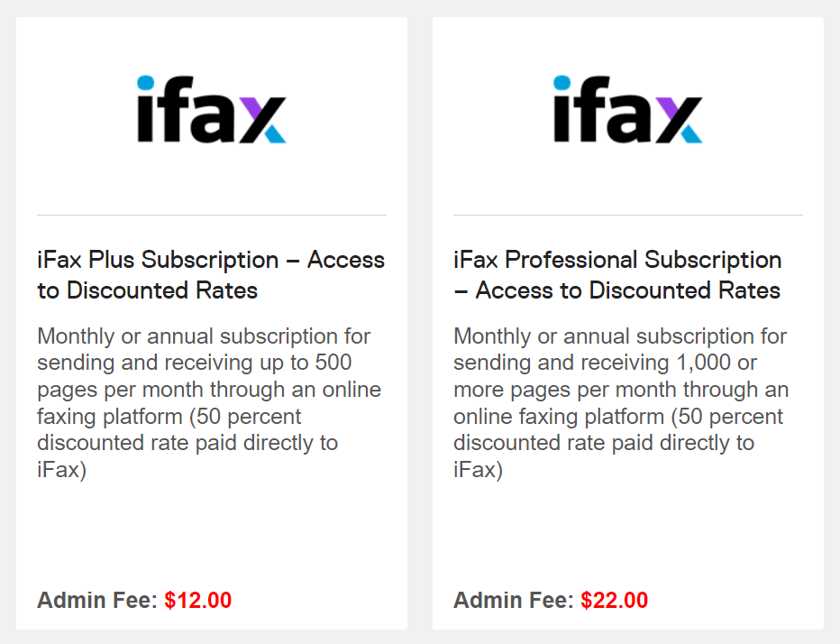Click the blue dot of the right iFax logo
Screen dimensions: 840x644
(x=562, y=83)
